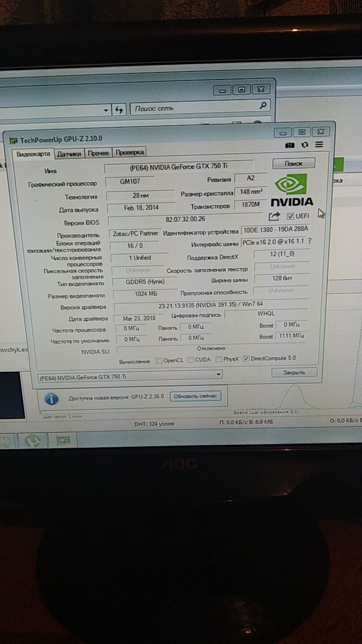This screenshot has width=362, height=644.
Task: Click the device ID 10DE 1380 - 19DA 288A
Action: coord(275,230)
